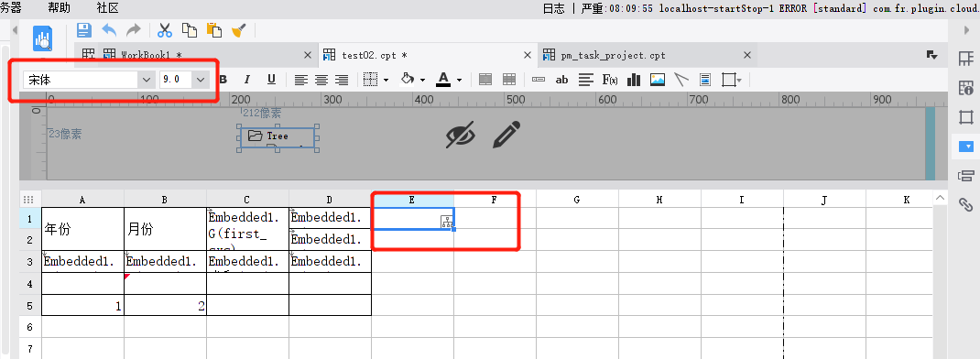Toggle underline formatting

coord(271,80)
